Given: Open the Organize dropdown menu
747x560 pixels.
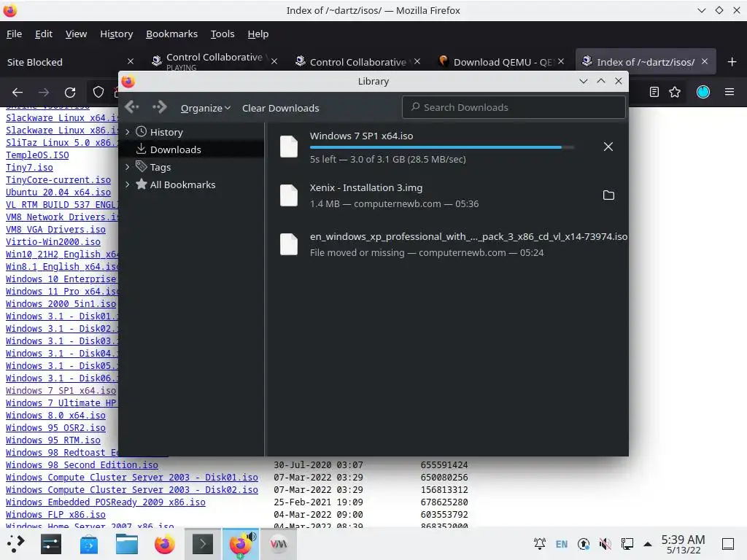Looking at the screenshot, I should (x=205, y=108).
